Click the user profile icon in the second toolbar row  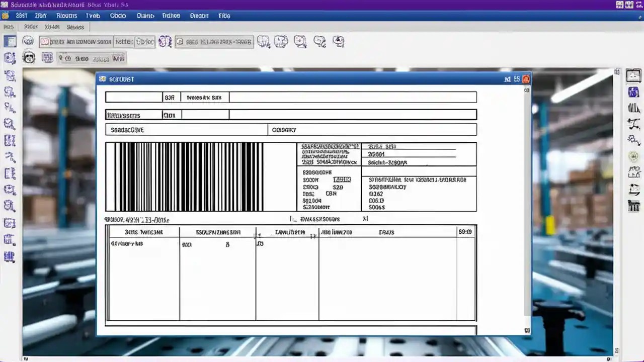[29, 58]
